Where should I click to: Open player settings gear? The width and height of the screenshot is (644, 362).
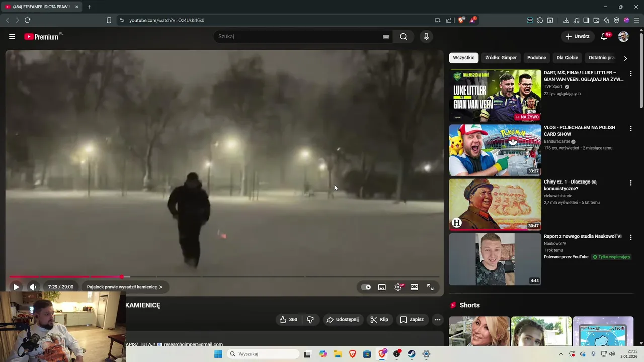tap(398, 287)
